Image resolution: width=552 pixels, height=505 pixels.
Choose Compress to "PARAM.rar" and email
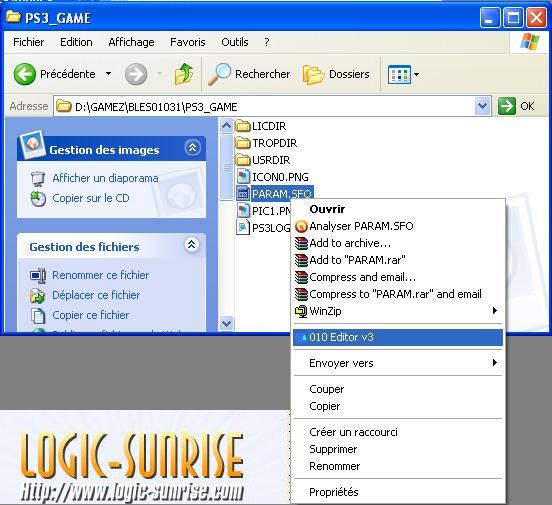[398, 294]
